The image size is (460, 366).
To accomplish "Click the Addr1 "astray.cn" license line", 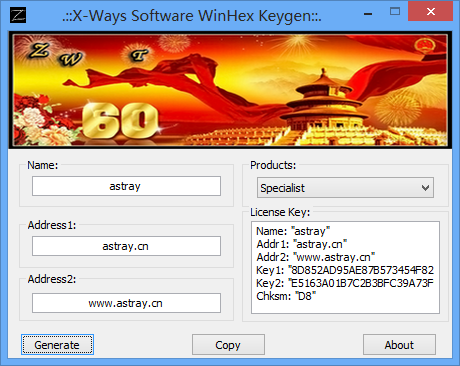I will click(x=302, y=244).
